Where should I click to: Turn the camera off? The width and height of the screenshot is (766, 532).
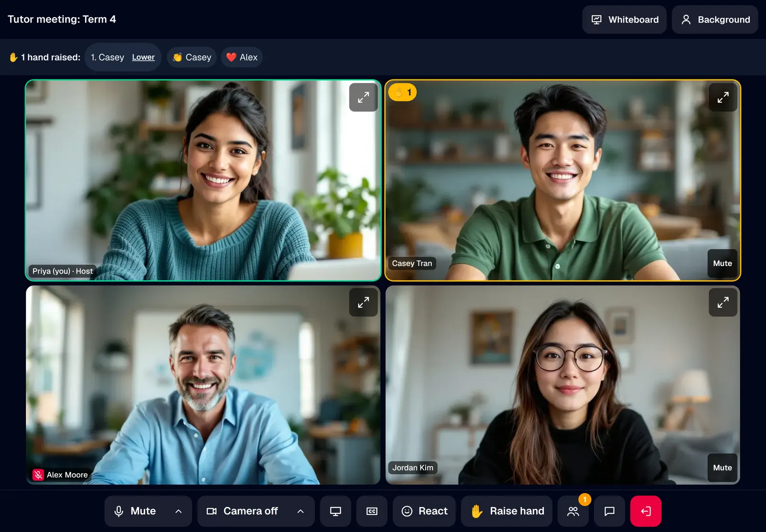point(242,511)
